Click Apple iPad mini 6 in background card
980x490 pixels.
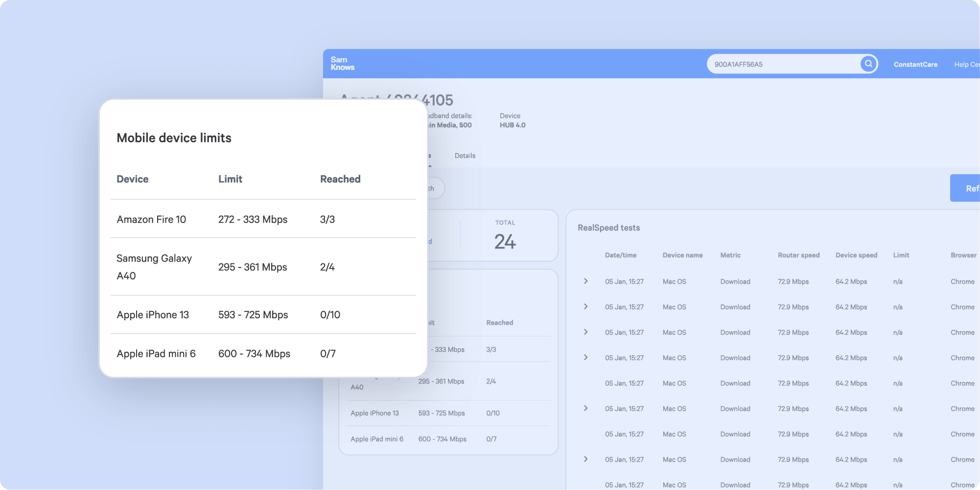pyautogui.click(x=377, y=439)
